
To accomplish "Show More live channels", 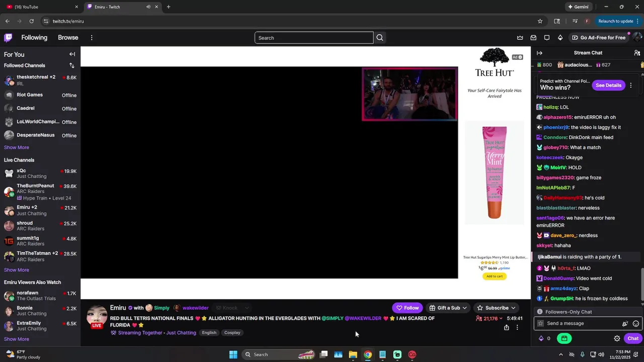I will 17,270.
